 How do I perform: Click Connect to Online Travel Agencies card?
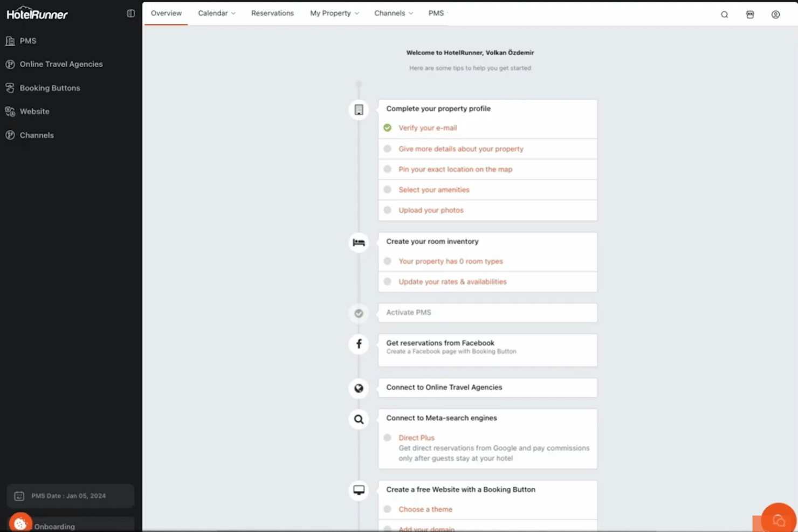tap(487, 388)
